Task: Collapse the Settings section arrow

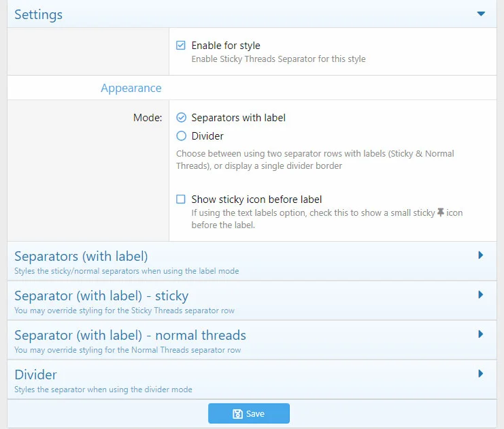Action: (481, 14)
